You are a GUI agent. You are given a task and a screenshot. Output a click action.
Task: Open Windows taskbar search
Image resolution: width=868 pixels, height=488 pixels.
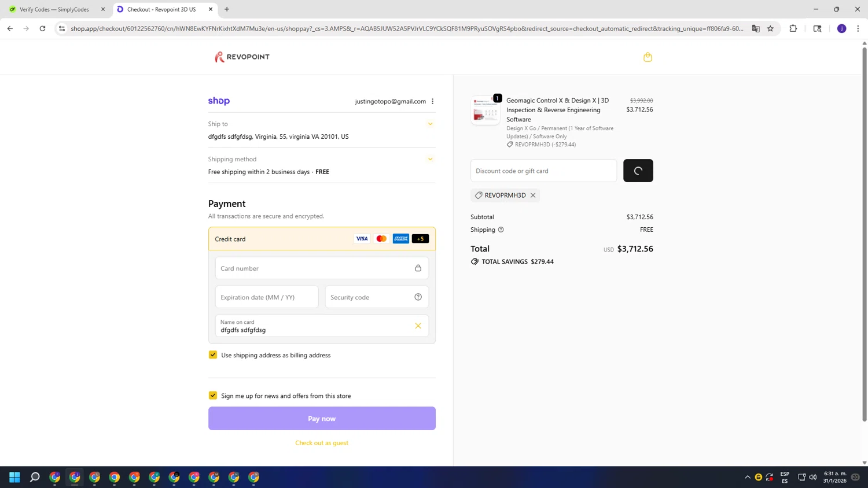[x=35, y=477]
